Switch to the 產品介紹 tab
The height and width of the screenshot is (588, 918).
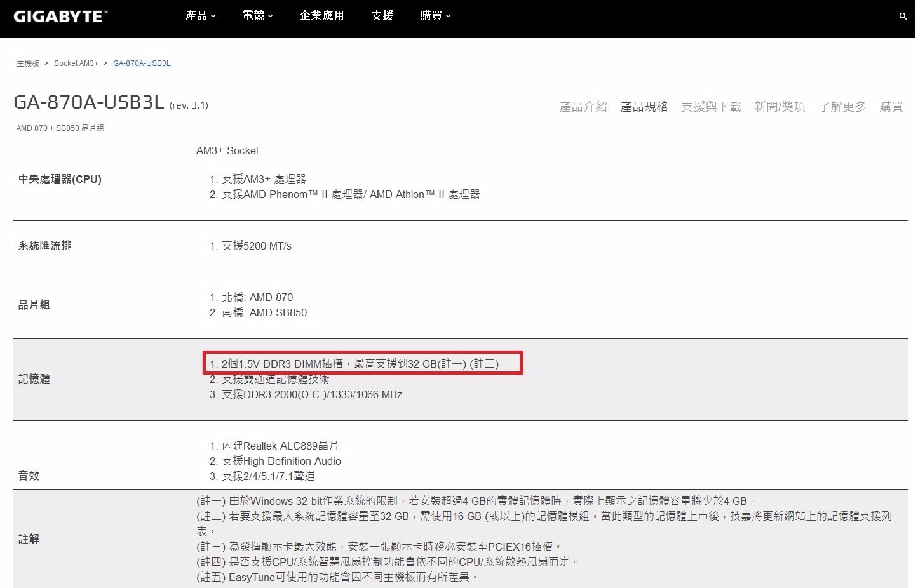click(583, 107)
